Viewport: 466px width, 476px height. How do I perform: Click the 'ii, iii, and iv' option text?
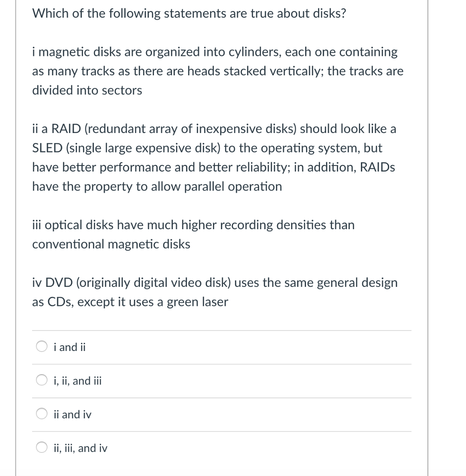click(x=80, y=448)
